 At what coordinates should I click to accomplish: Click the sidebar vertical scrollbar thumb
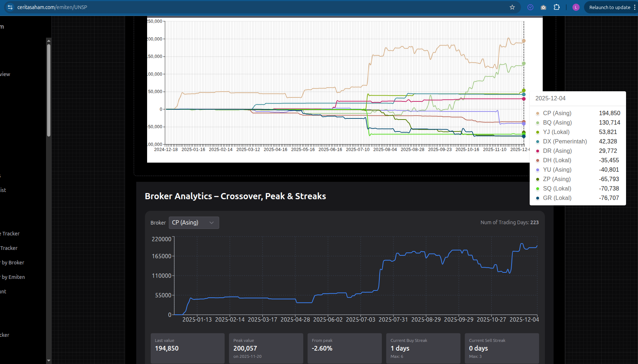click(x=49, y=90)
